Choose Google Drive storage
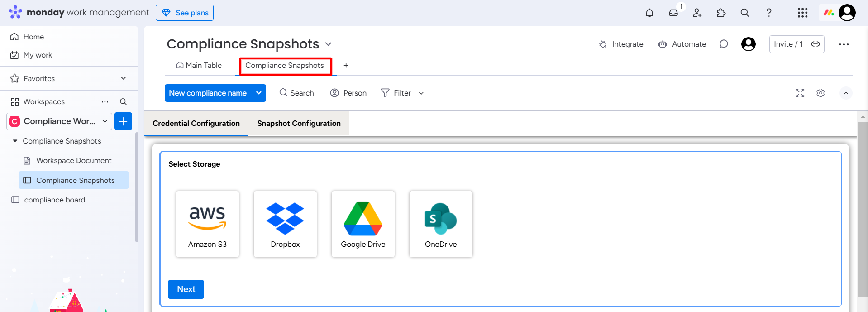The width and height of the screenshot is (868, 312). pyautogui.click(x=363, y=224)
